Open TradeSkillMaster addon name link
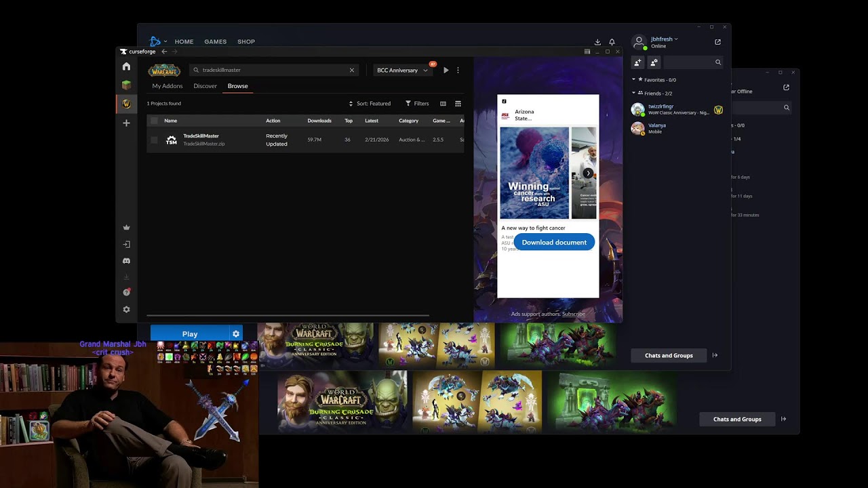The height and width of the screenshot is (488, 868). [x=201, y=136]
